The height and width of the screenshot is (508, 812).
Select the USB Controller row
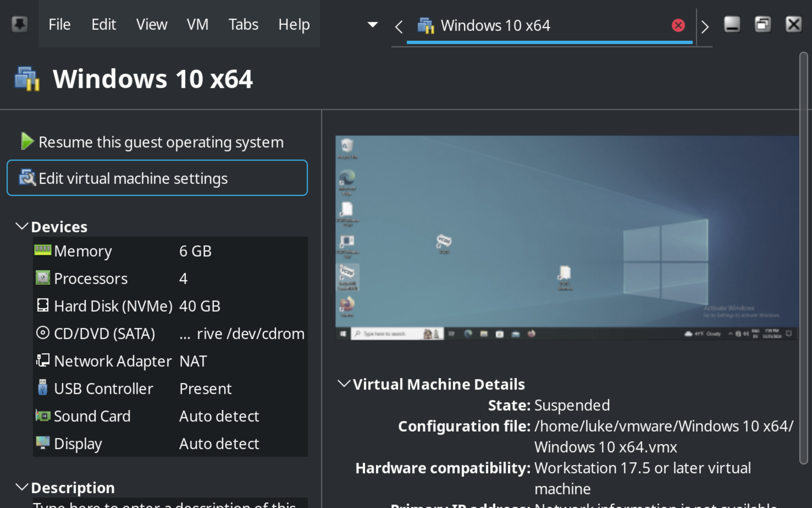click(170, 388)
